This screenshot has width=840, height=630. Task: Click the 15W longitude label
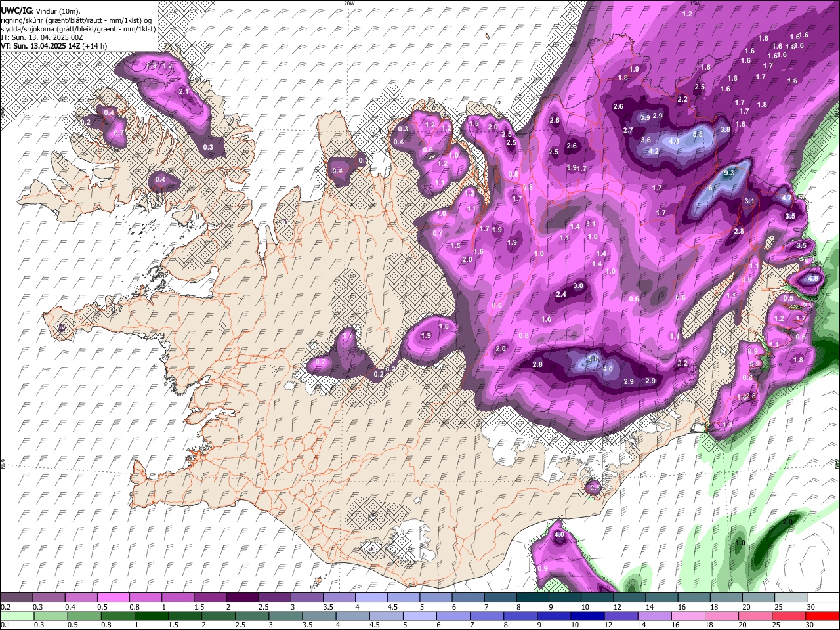[x=696, y=3]
